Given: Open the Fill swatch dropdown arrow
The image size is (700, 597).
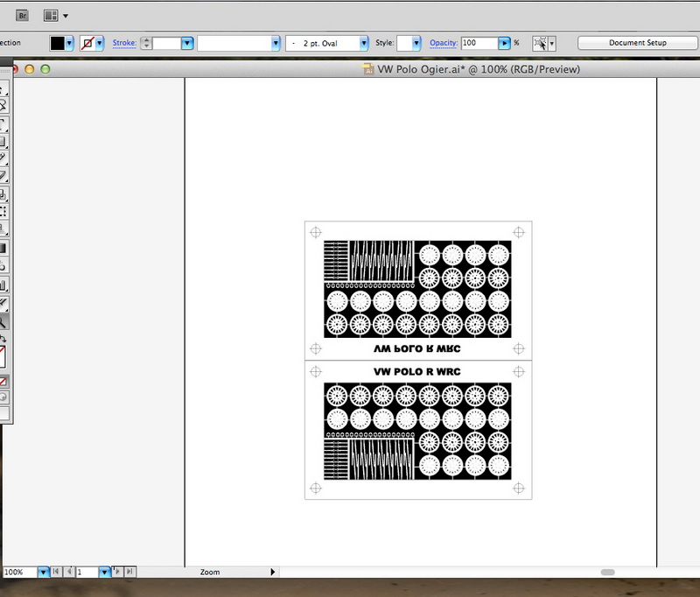Looking at the screenshot, I should 69,43.
